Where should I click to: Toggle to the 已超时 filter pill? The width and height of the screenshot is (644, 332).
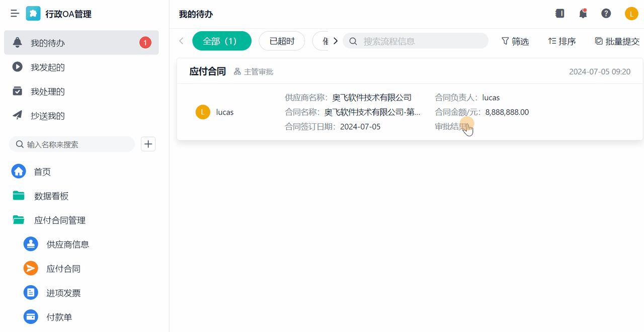point(282,41)
